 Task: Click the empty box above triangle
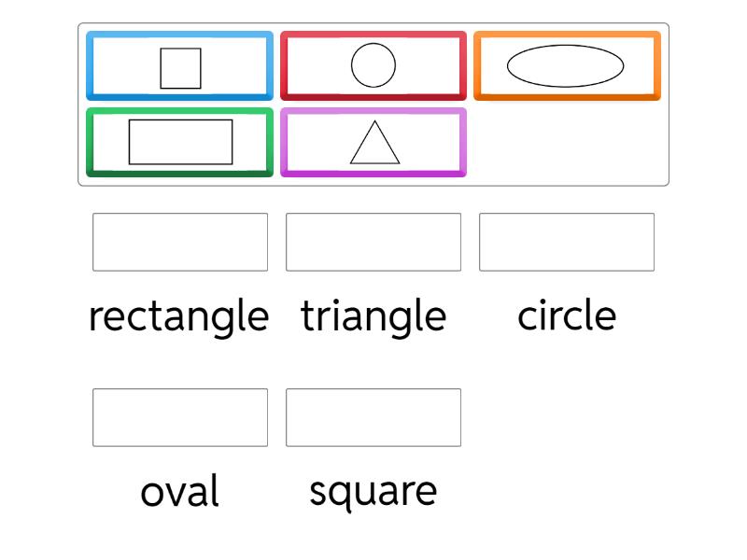click(373, 243)
